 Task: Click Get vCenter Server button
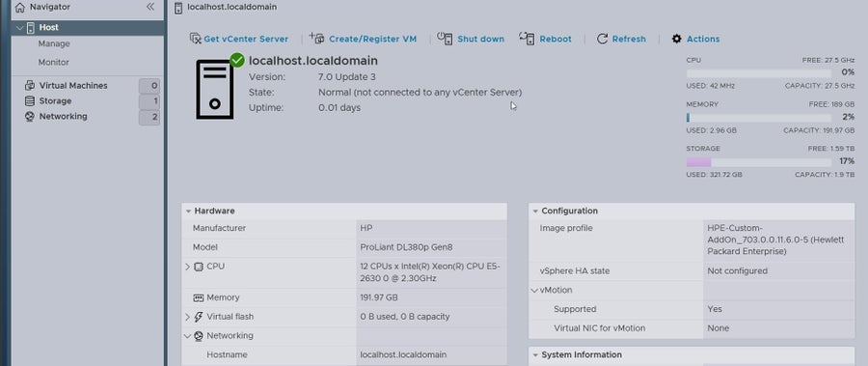[239, 39]
